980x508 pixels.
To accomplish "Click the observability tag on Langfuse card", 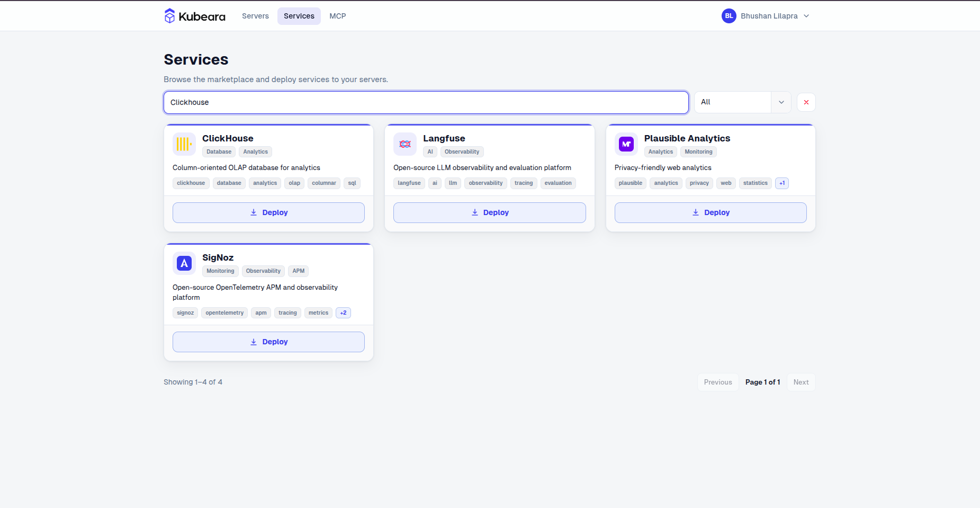I will tap(486, 183).
